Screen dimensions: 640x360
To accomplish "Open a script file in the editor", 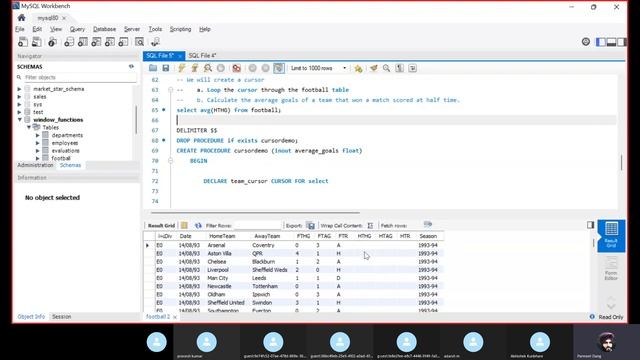I will [153, 68].
